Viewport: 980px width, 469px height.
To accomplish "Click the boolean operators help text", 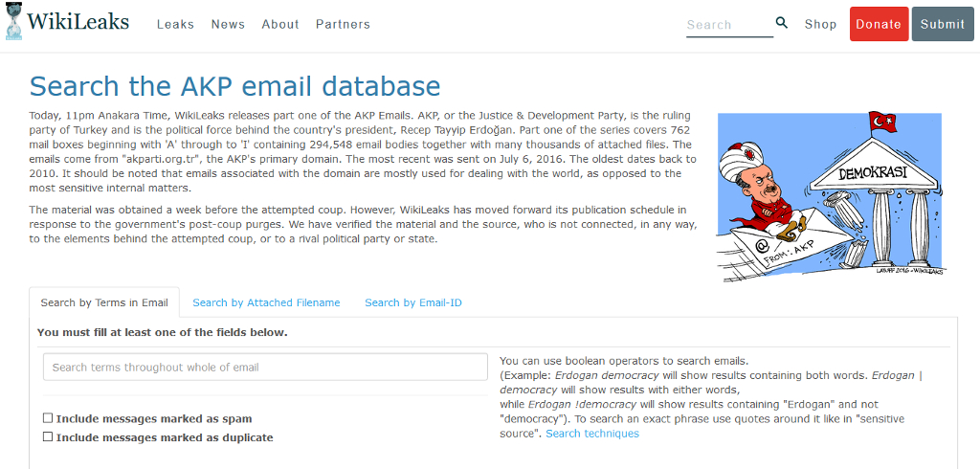I will [x=713, y=397].
